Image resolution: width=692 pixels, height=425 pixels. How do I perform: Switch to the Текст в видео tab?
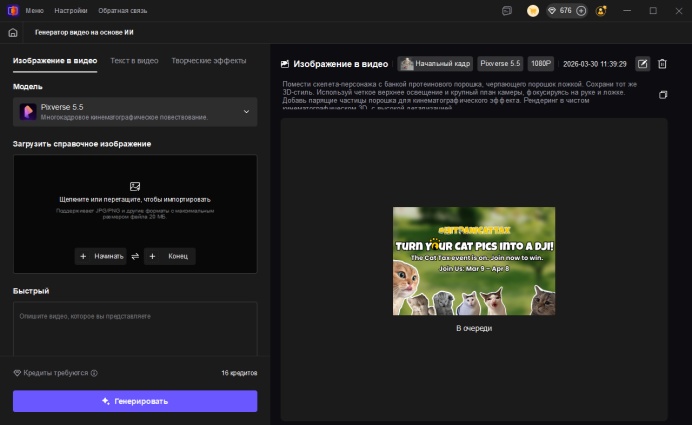pos(134,61)
